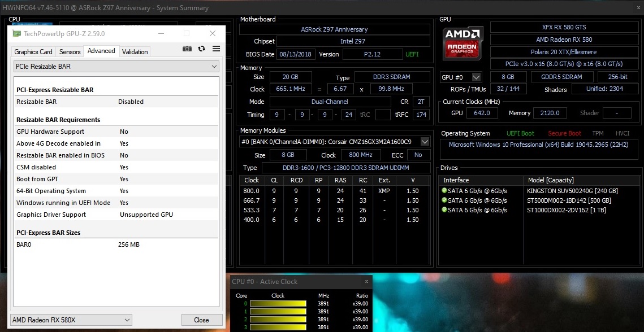
Task: Select the CSM disabled row
Action: 116,168
